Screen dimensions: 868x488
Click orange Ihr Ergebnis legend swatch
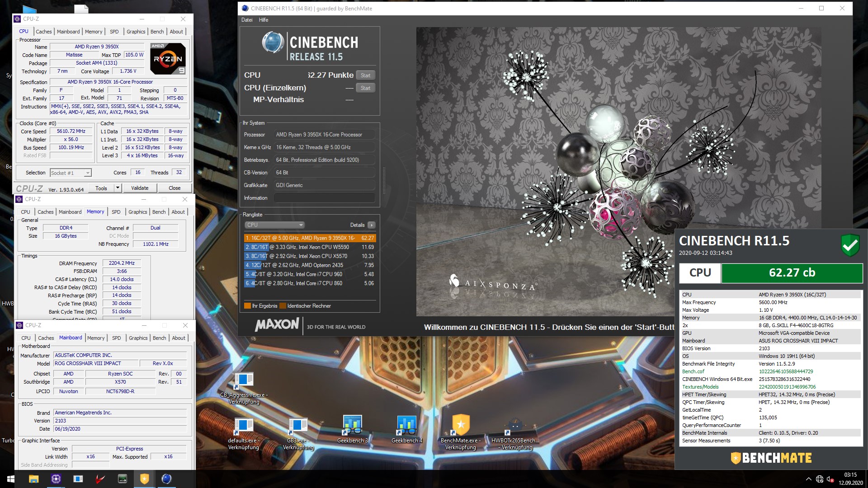[247, 306]
